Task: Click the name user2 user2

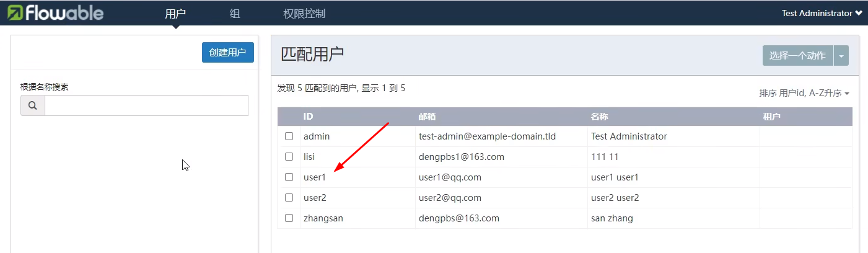Action: click(615, 198)
